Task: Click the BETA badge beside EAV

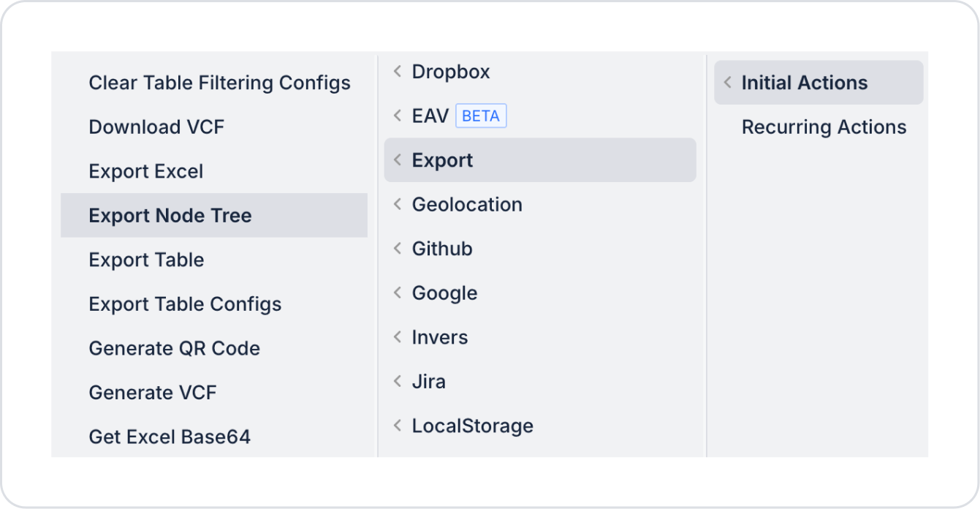Action: click(x=481, y=116)
